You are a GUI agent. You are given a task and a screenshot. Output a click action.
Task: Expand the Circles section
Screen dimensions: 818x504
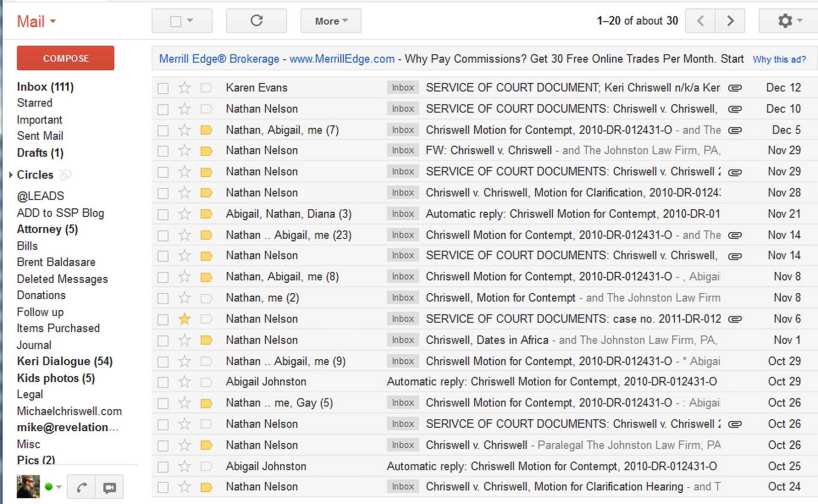tap(11, 175)
